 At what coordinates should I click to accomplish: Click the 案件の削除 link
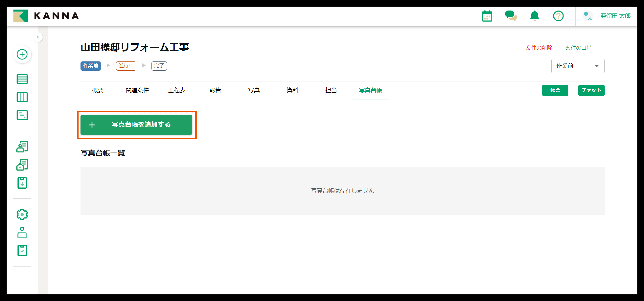point(539,48)
